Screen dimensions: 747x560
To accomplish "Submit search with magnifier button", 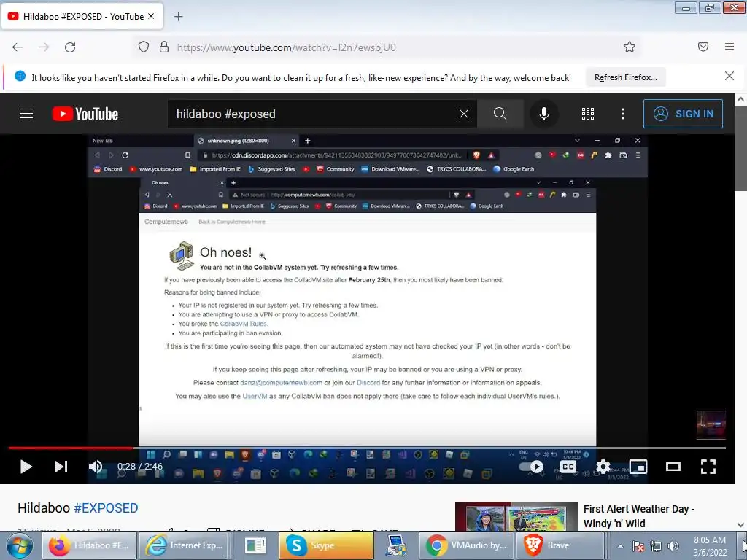I will [500, 114].
